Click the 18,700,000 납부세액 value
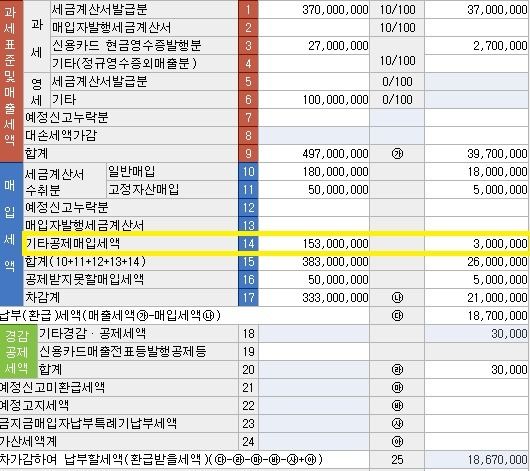530x471 pixels. click(477, 315)
